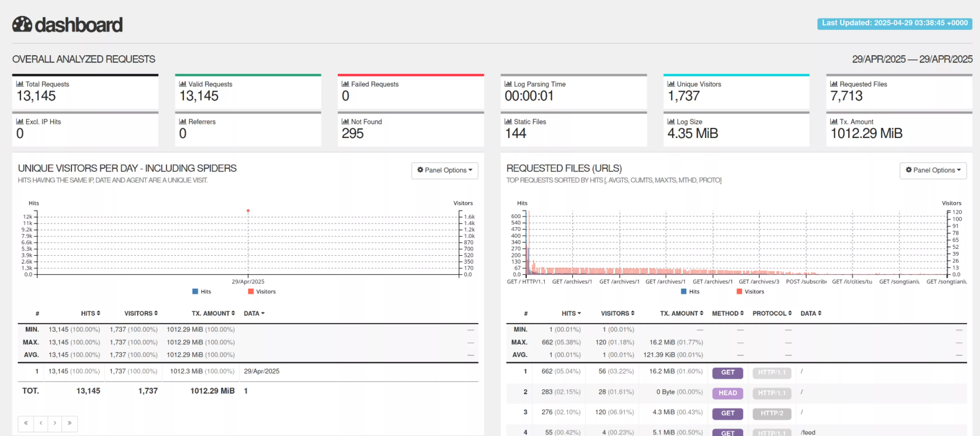The width and height of the screenshot is (980, 436).
Task: Click the dashboard gauge logo icon
Action: point(22,24)
